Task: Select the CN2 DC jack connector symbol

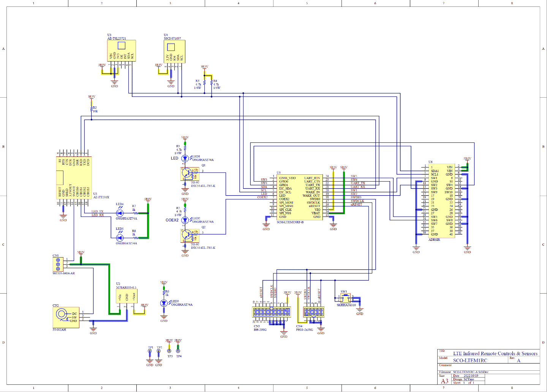Action: pyautogui.click(x=66, y=317)
